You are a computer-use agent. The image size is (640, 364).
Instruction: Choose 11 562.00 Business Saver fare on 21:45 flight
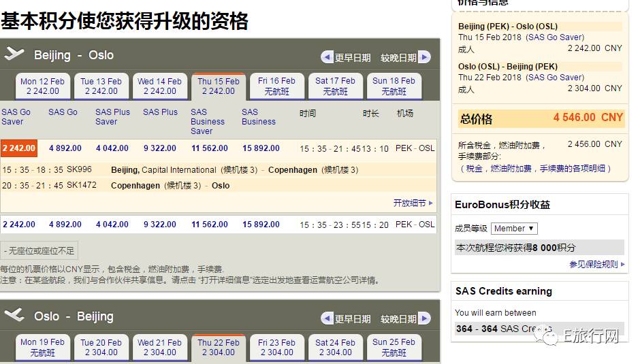pos(210,148)
